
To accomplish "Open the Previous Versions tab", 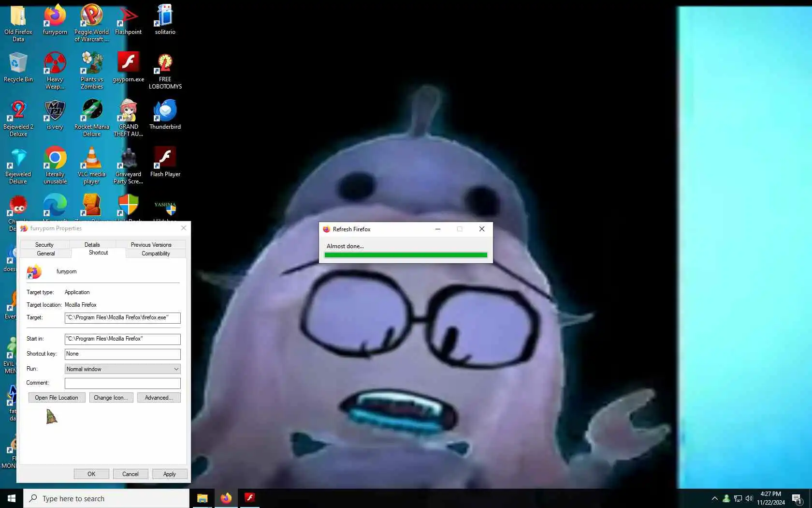I will tap(151, 245).
